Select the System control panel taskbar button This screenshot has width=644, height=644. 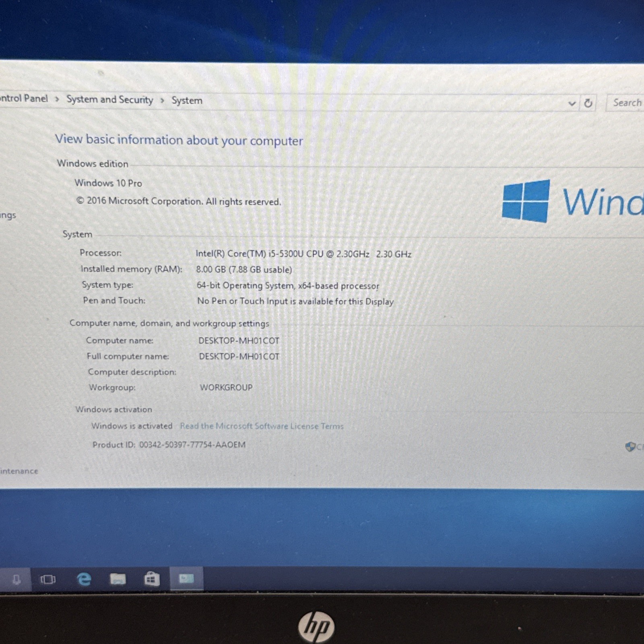click(186, 579)
